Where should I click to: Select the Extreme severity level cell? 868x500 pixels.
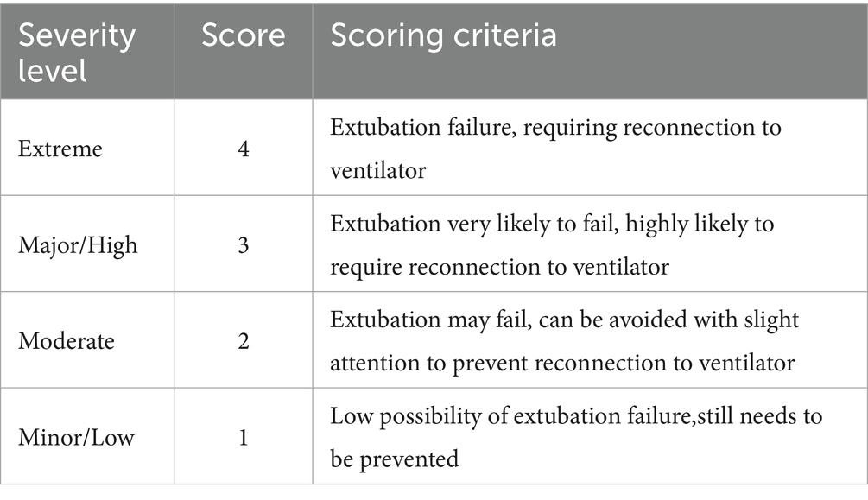coord(60,149)
